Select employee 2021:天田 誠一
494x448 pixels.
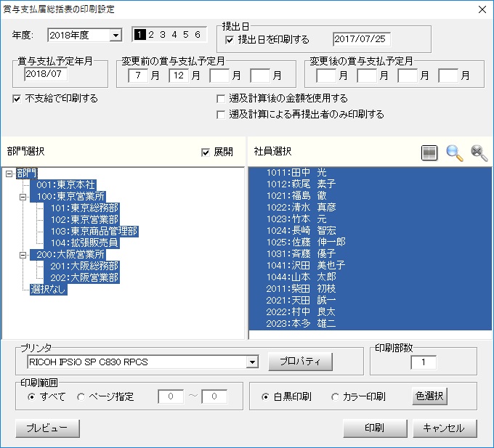(370, 301)
